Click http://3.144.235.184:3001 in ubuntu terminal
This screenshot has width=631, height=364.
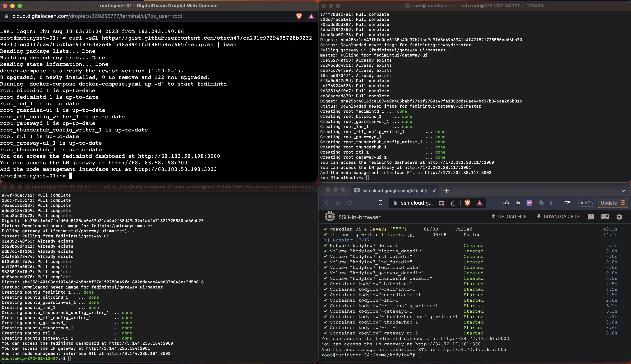click(x=118, y=348)
